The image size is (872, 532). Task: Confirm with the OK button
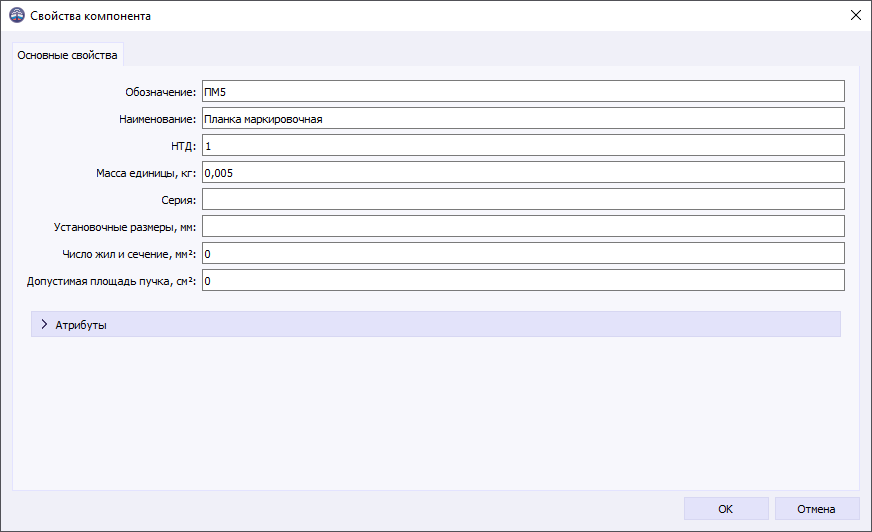point(726,509)
